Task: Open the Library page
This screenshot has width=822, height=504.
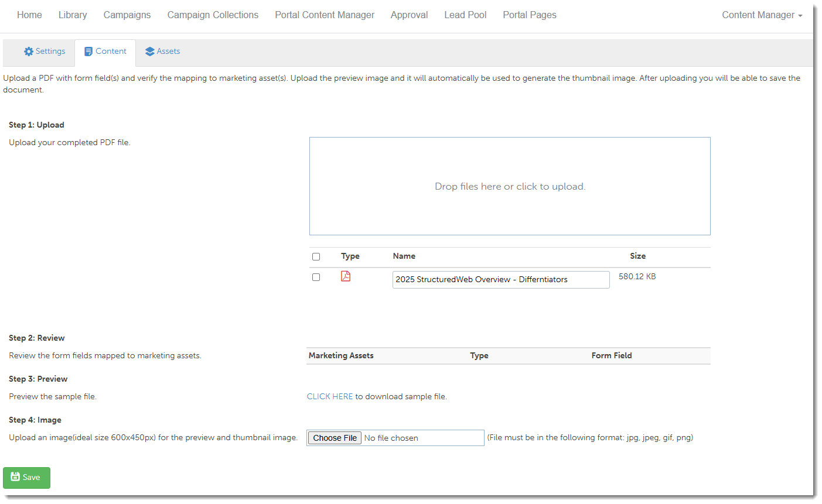Action: click(x=73, y=15)
